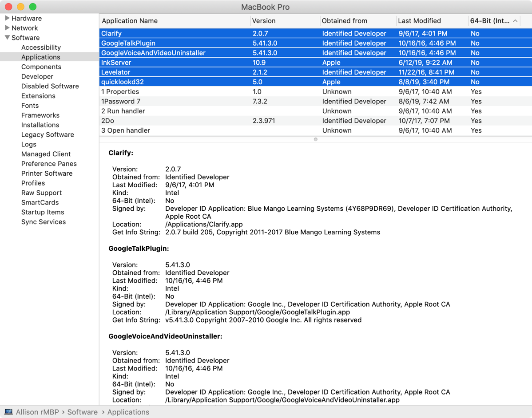Click the sort arrow in the 64-Bit column header
Image resolution: width=532 pixels, height=418 pixels.
[x=515, y=21]
